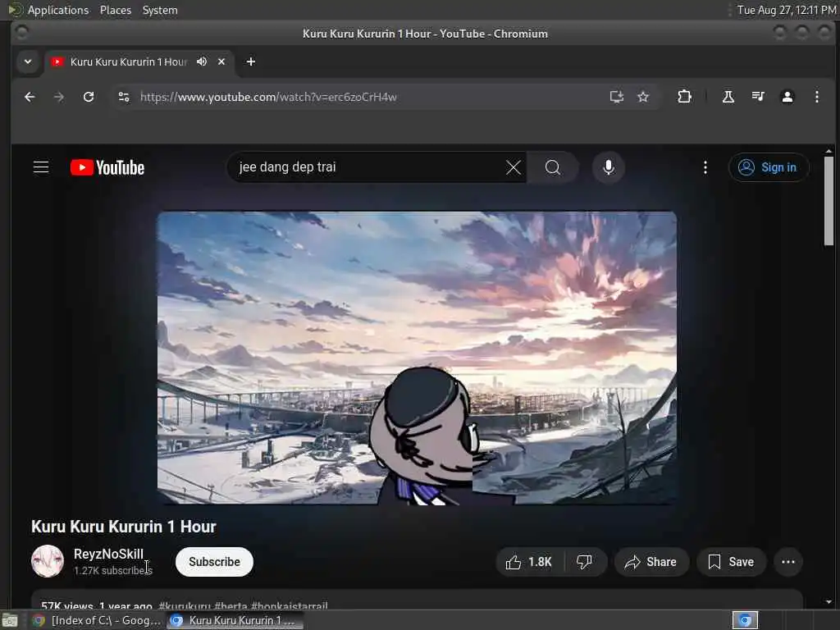Screen dimensions: 840x630
Task: Show desktop via bottom-left panel icon
Action: point(10,620)
